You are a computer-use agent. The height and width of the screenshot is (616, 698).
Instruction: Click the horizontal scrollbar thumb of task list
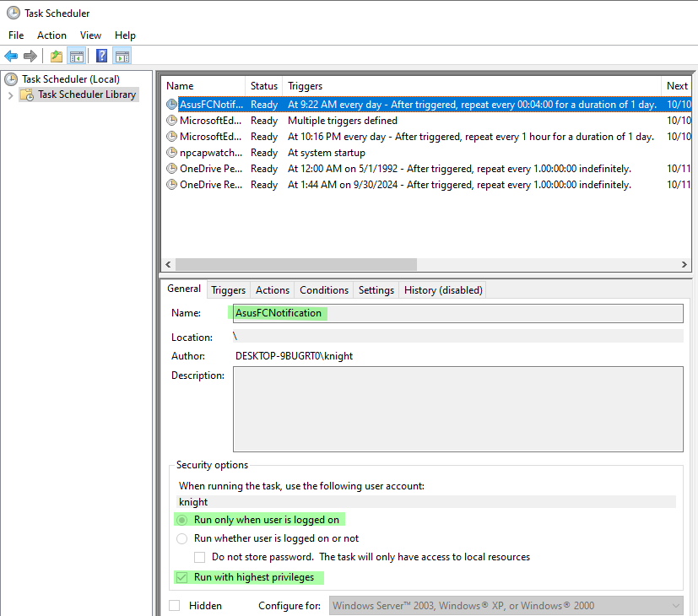click(x=296, y=264)
